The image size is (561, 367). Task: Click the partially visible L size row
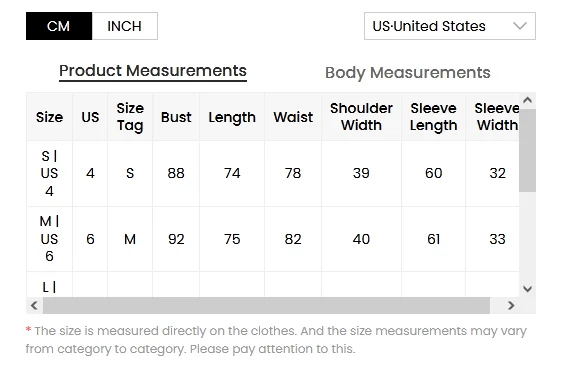point(273,285)
